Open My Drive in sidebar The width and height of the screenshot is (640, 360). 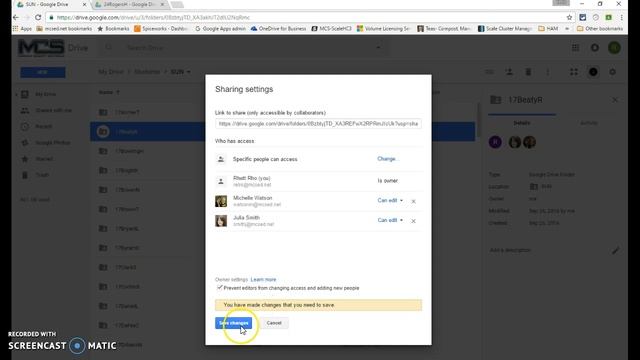coord(46,94)
